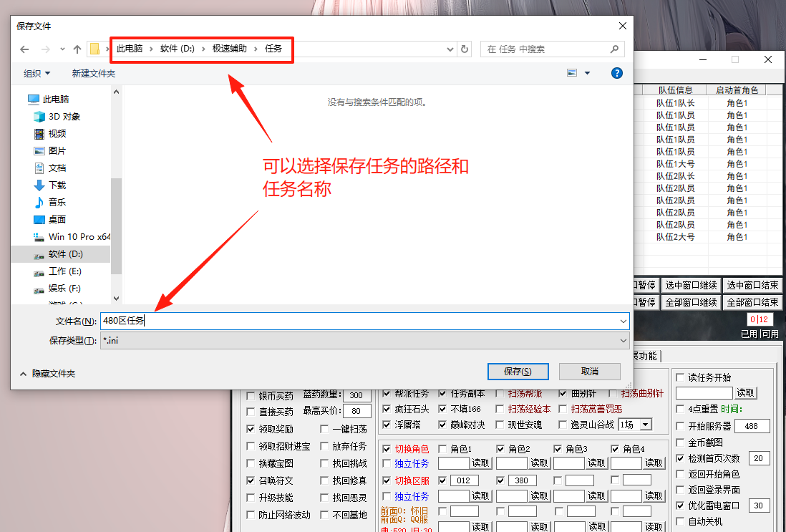Click the search magnifier icon

(614, 49)
